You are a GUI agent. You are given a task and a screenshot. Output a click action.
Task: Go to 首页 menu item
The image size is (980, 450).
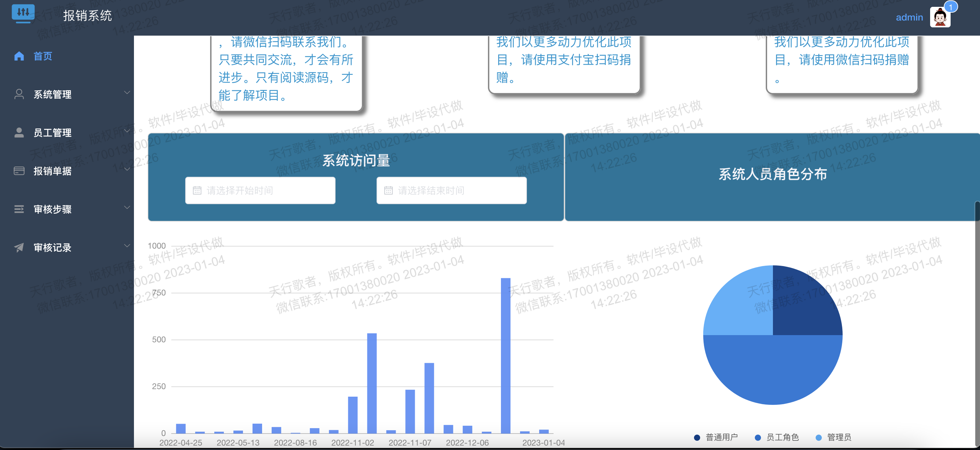(x=43, y=56)
